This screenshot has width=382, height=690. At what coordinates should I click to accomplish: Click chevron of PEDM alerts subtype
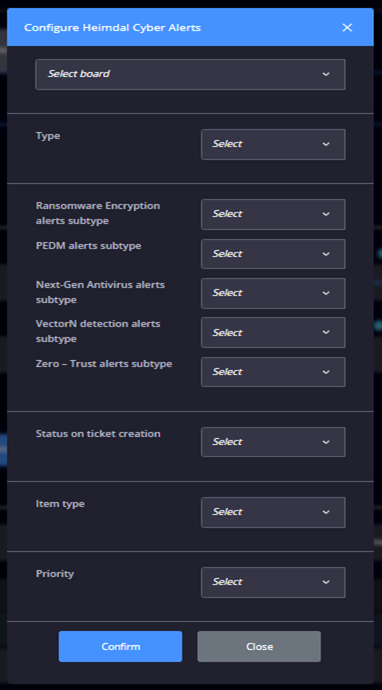[326, 254]
